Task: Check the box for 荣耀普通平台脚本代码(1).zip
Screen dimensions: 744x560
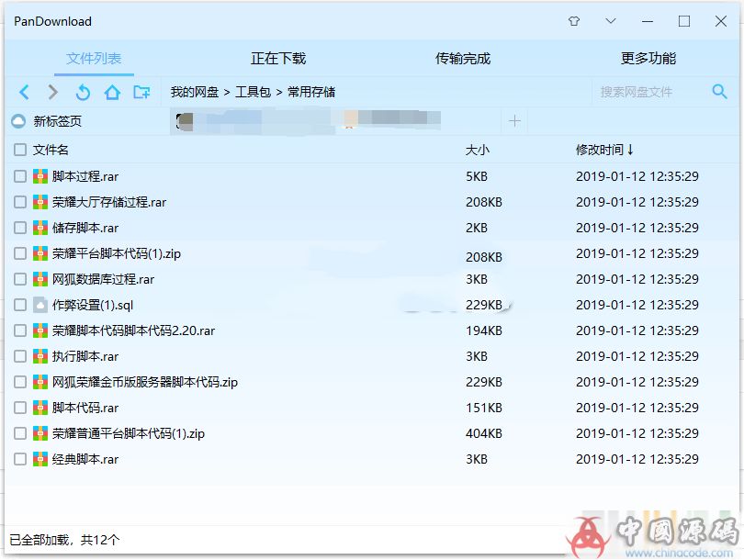Action: 20,433
